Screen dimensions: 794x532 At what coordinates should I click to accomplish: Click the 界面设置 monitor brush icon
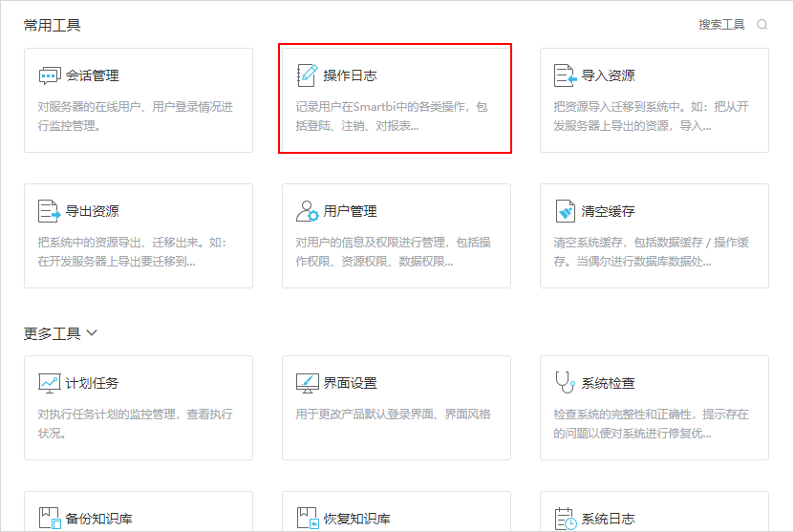tap(308, 383)
